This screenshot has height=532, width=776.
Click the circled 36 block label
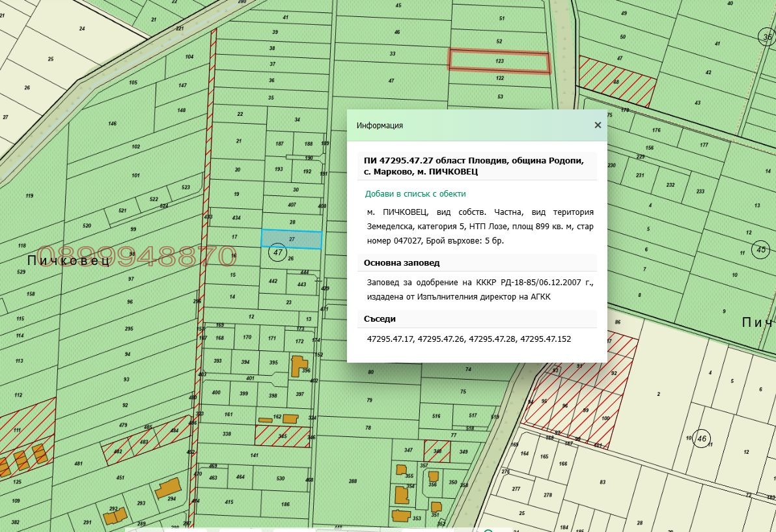pos(767,37)
